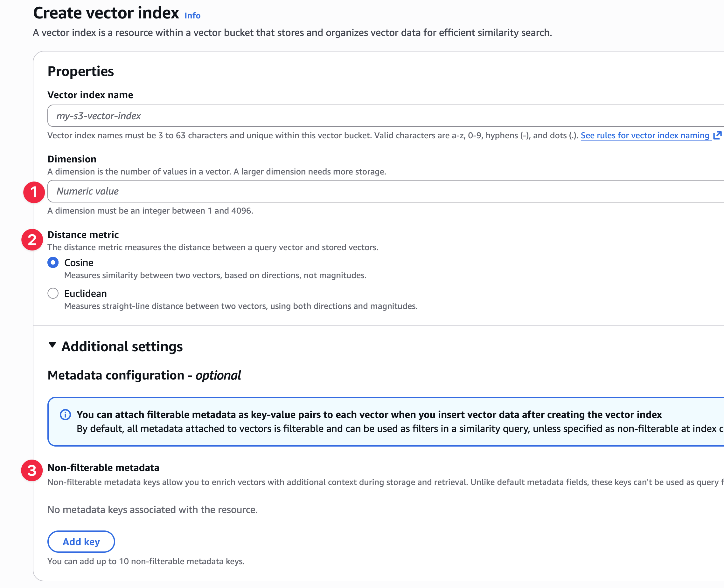Click the Cosine option label text

tap(79, 263)
